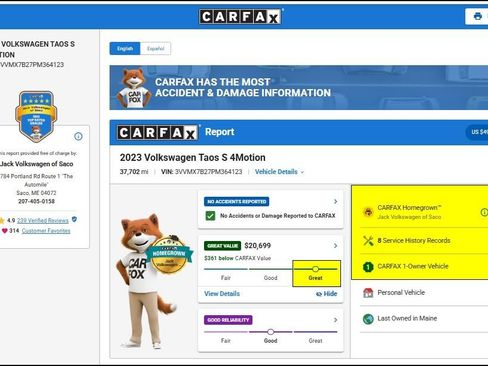Expand the Vehicle Details dropdown

pos(279,172)
